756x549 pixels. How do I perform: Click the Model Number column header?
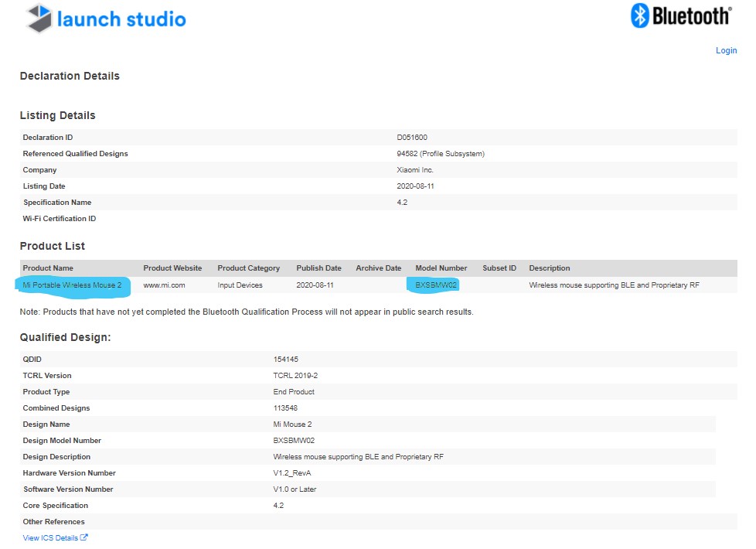point(441,268)
